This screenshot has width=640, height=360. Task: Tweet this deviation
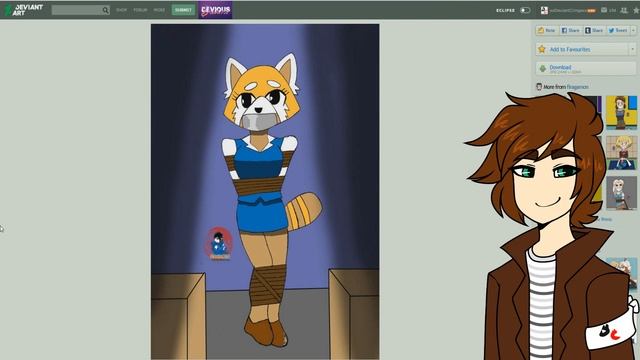click(618, 30)
